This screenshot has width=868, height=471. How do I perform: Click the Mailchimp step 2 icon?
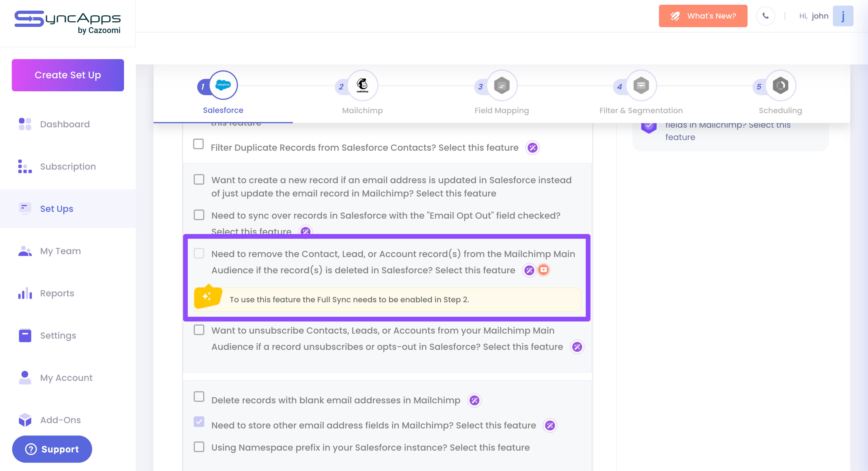(363, 85)
